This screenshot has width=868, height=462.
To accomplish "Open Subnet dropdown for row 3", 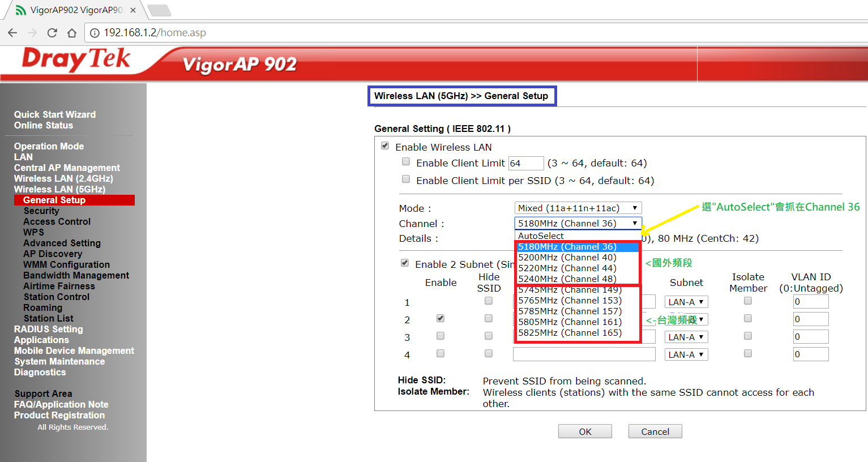I will coord(686,337).
